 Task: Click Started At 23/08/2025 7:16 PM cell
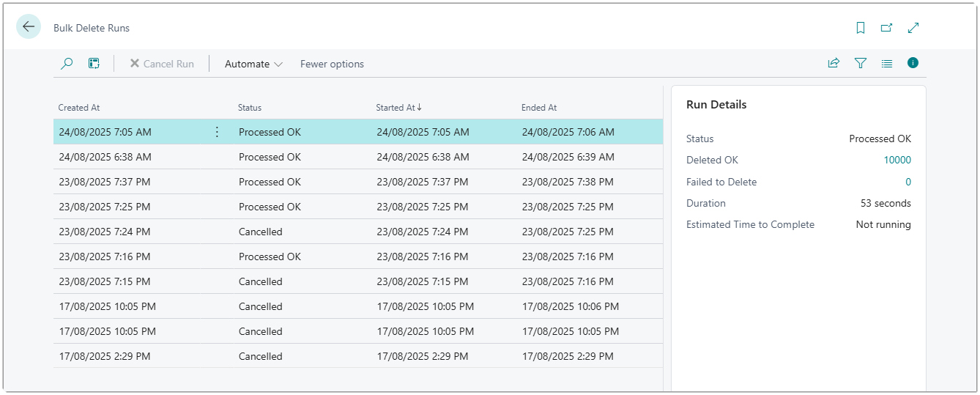(423, 256)
